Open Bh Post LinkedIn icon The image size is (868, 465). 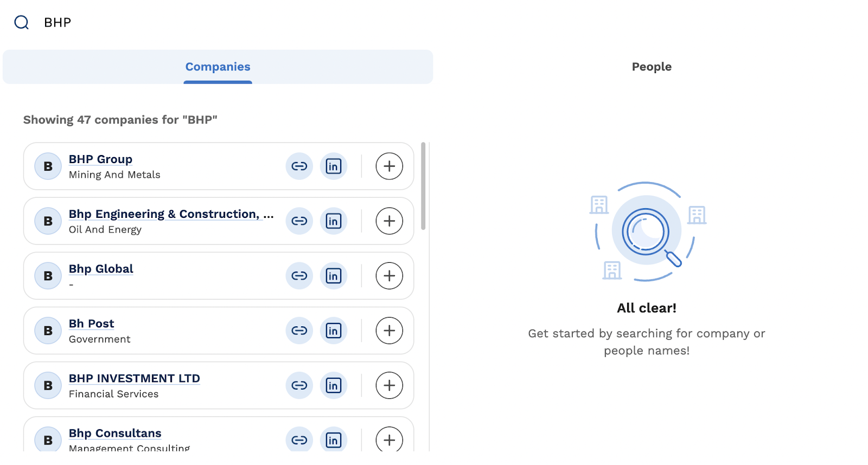click(x=334, y=331)
